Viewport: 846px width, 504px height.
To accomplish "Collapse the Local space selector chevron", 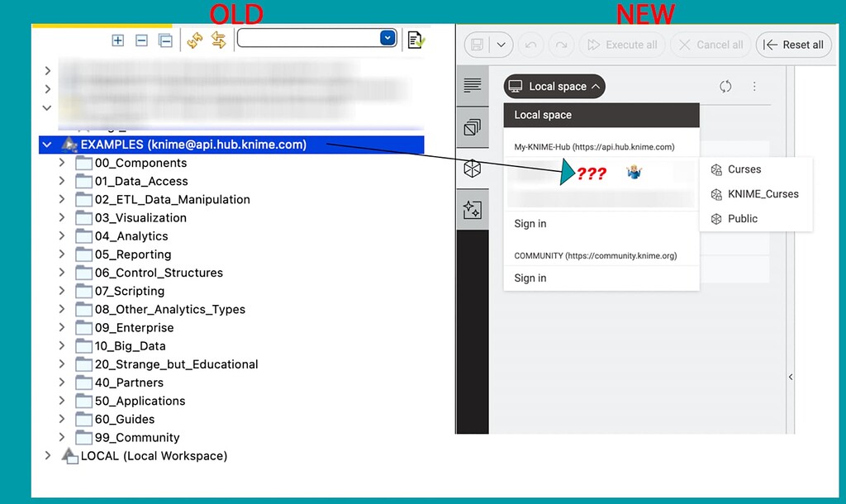I will 595,86.
